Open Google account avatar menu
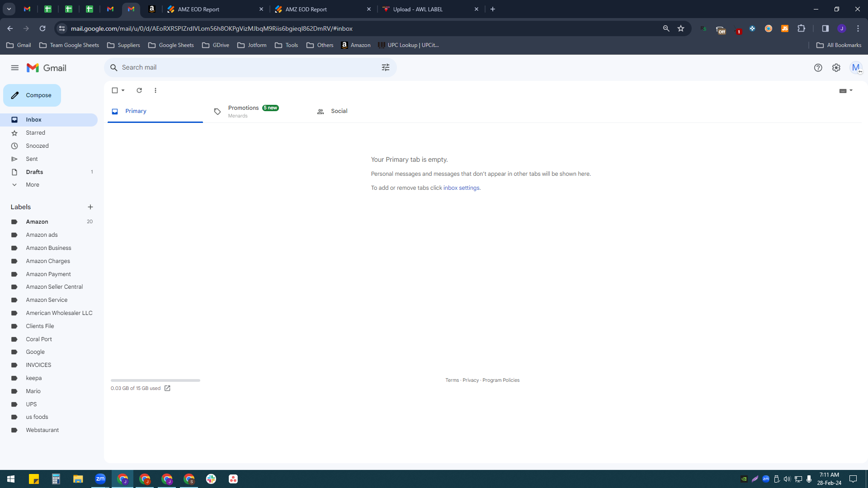Image resolution: width=868 pixels, height=488 pixels. pos(856,68)
